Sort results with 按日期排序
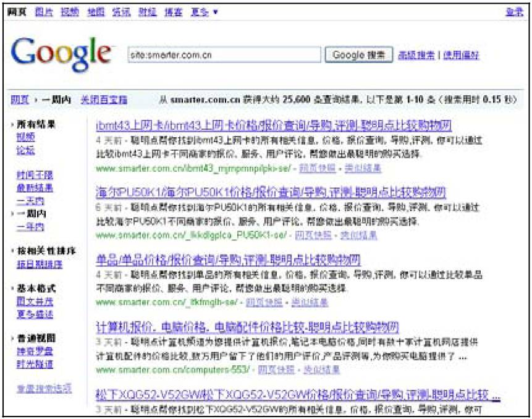Screen dimensions: 532x419 40,264
